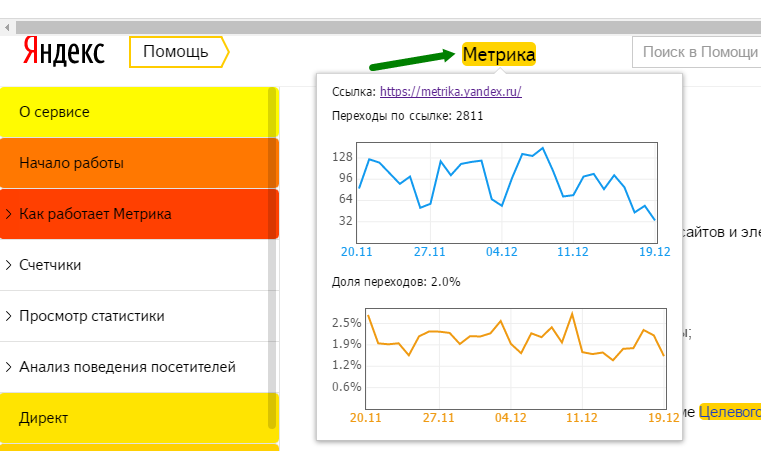Click the sidebar vertical scrollbar

click(272, 257)
